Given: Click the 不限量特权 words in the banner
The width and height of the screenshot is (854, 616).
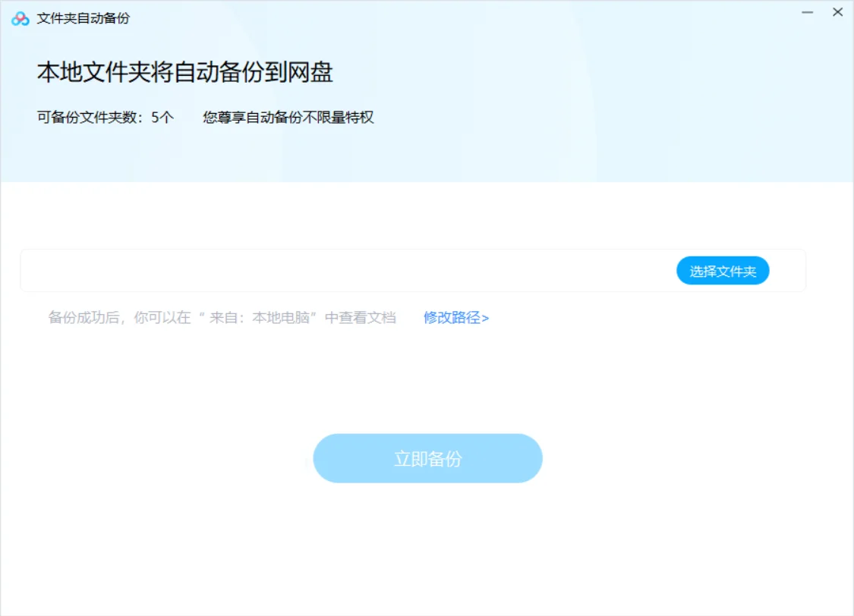Looking at the screenshot, I should point(339,117).
